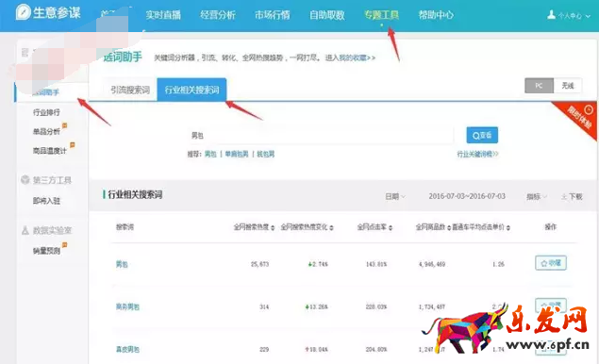
Task: Sort by 直通车平均点击单价 using its sort arrows
Action: (508, 227)
